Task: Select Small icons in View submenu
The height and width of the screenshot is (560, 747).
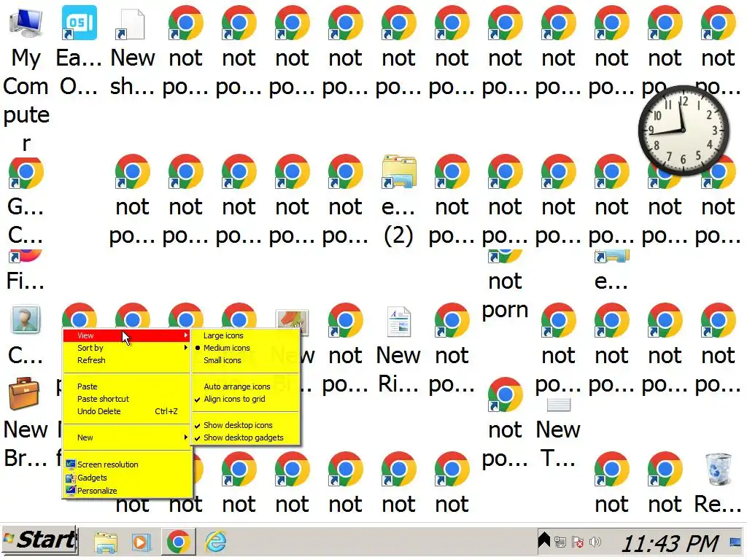Action: [246, 360]
